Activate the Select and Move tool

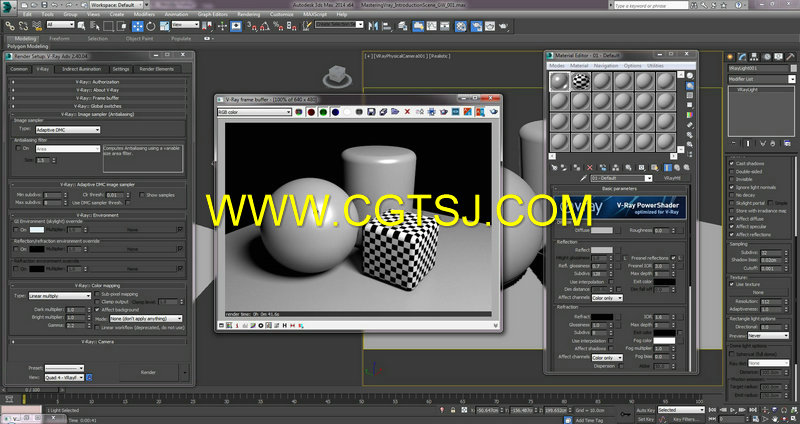[138, 26]
